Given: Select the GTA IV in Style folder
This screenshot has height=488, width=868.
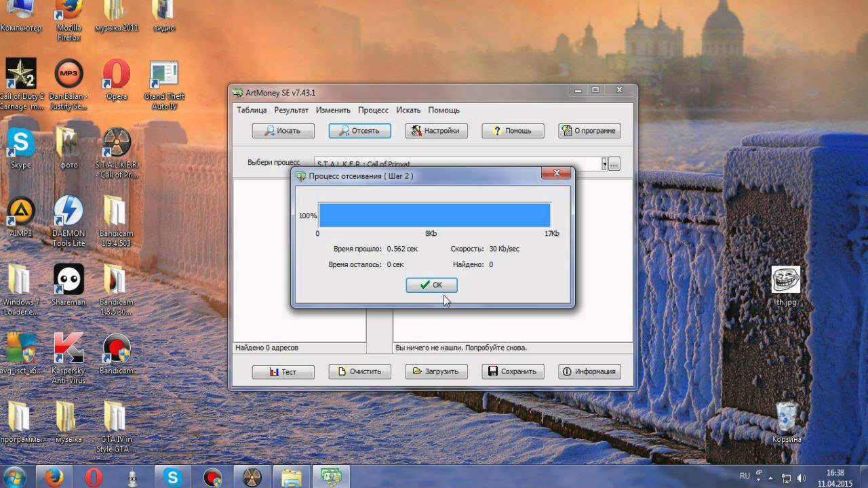Looking at the screenshot, I should pyautogui.click(x=117, y=427).
